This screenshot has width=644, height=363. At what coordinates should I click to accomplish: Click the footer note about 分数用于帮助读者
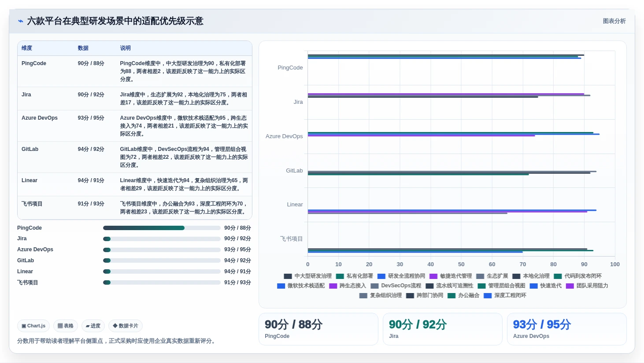pos(117,341)
